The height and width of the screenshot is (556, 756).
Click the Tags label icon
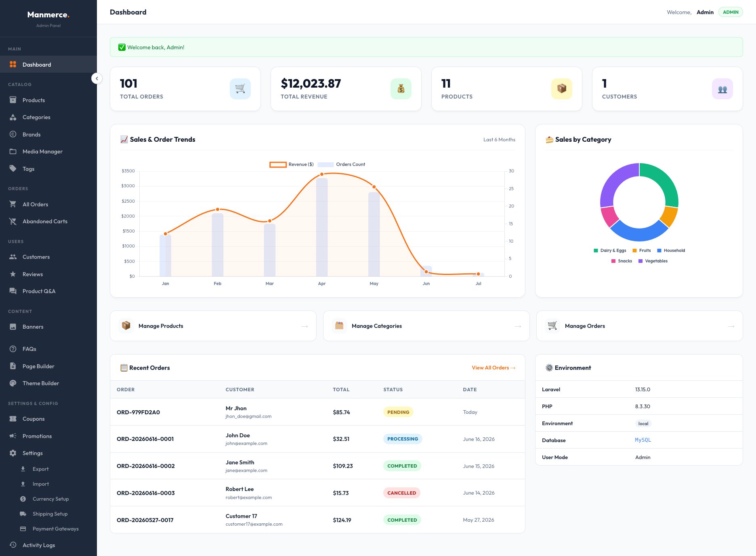(13, 169)
